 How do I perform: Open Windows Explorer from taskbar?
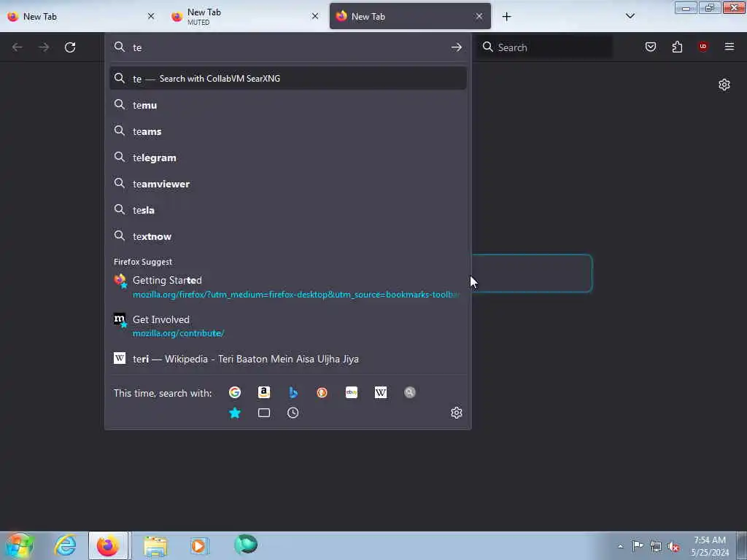click(x=156, y=546)
